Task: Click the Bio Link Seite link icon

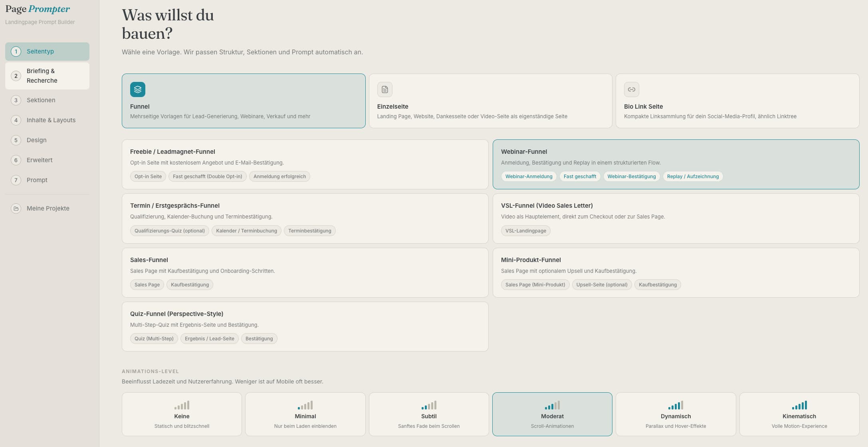Action: 632,89
